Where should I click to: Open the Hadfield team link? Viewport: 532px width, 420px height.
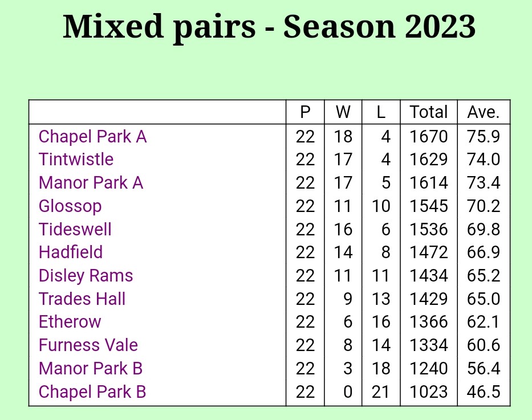(x=71, y=252)
